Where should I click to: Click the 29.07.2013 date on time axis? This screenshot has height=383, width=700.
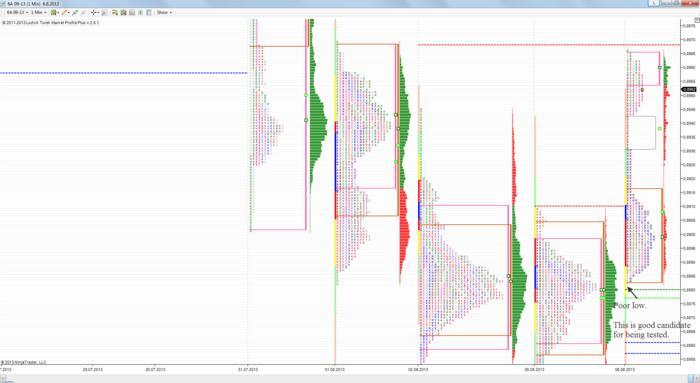92,370
